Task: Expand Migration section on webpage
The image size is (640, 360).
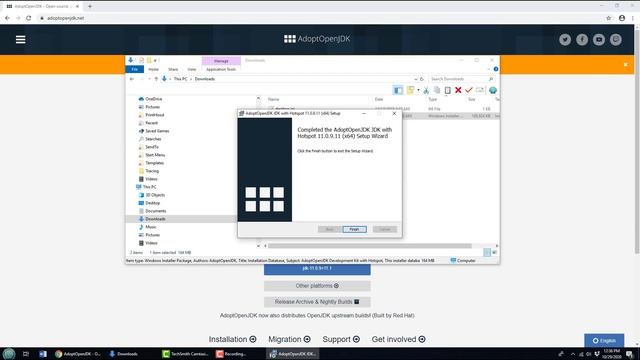Action: [289, 339]
